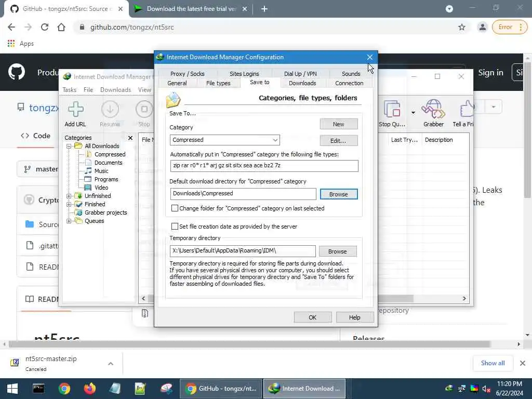Image resolution: width=532 pixels, height=399 pixels.
Task: Open the Downloads menu in IDM menu bar
Action: [x=115, y=90]
